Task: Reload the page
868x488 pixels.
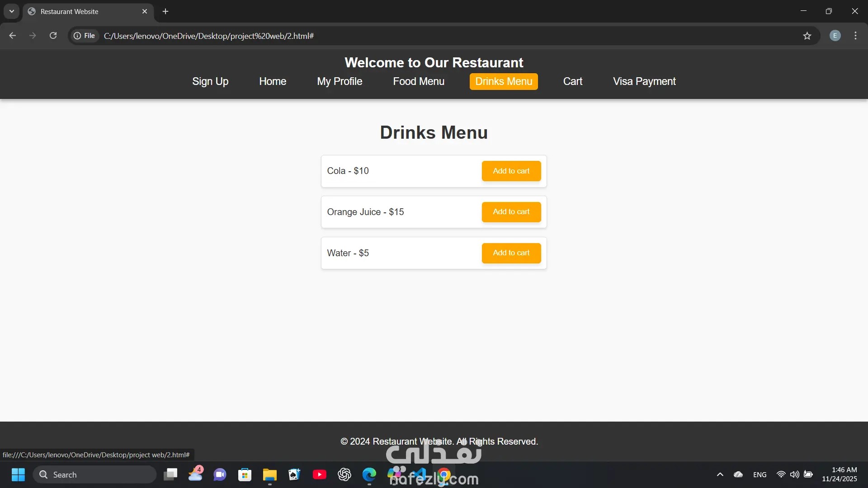Action: click(53, 36)
